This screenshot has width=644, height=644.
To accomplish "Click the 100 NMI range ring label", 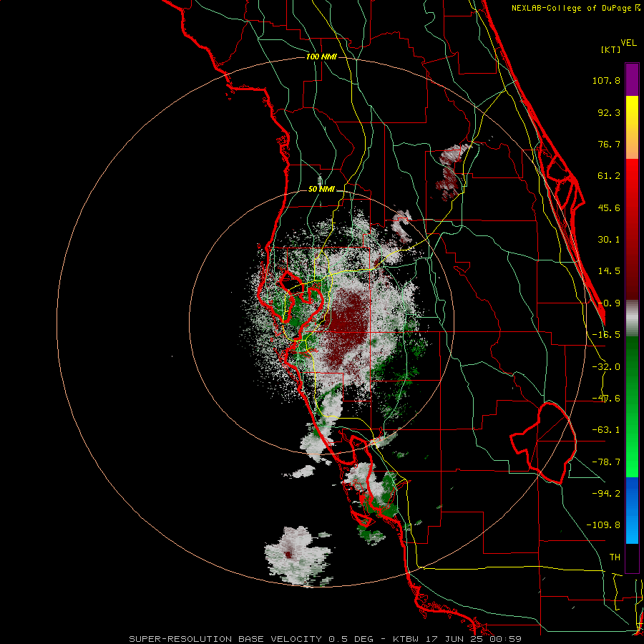I will [321, 57].
